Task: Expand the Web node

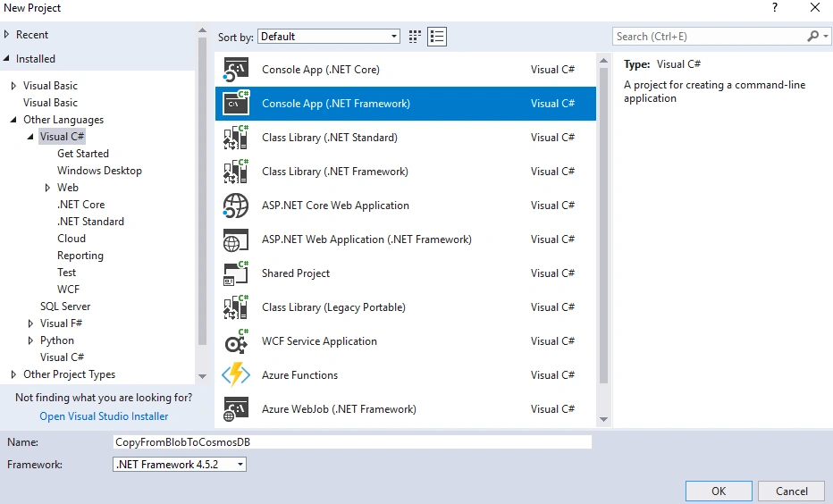Action: click(47, 188)
